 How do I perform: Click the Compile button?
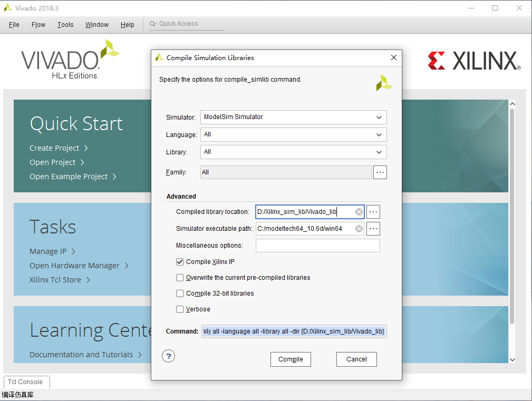[x=291, y=359]
